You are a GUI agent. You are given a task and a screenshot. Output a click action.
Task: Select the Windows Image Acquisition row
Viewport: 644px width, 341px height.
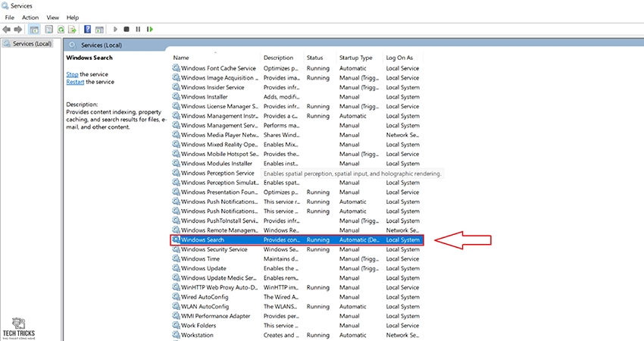297,77
